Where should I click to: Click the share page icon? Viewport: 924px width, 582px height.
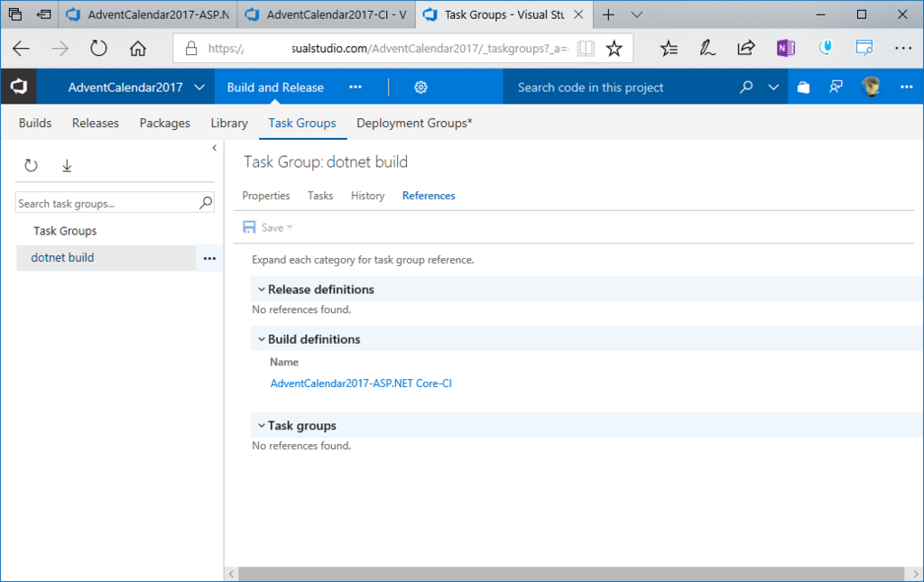[x=746, y=48]
